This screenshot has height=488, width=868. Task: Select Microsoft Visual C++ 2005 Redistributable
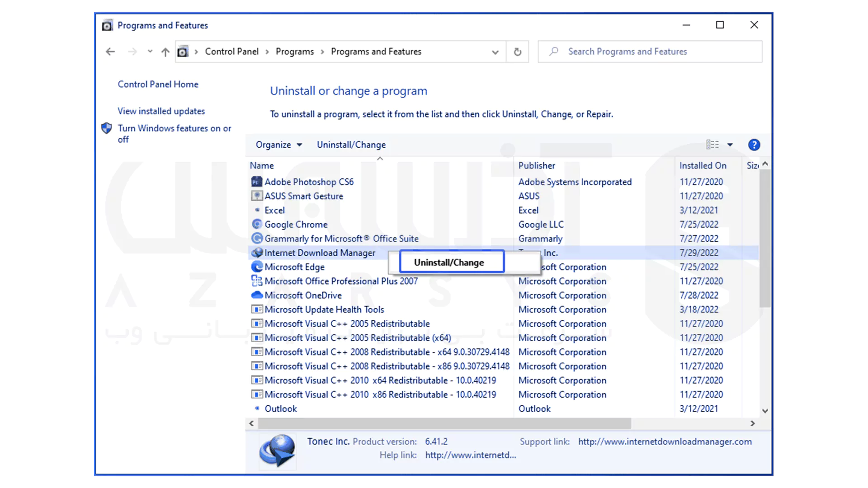click(503, 324)
